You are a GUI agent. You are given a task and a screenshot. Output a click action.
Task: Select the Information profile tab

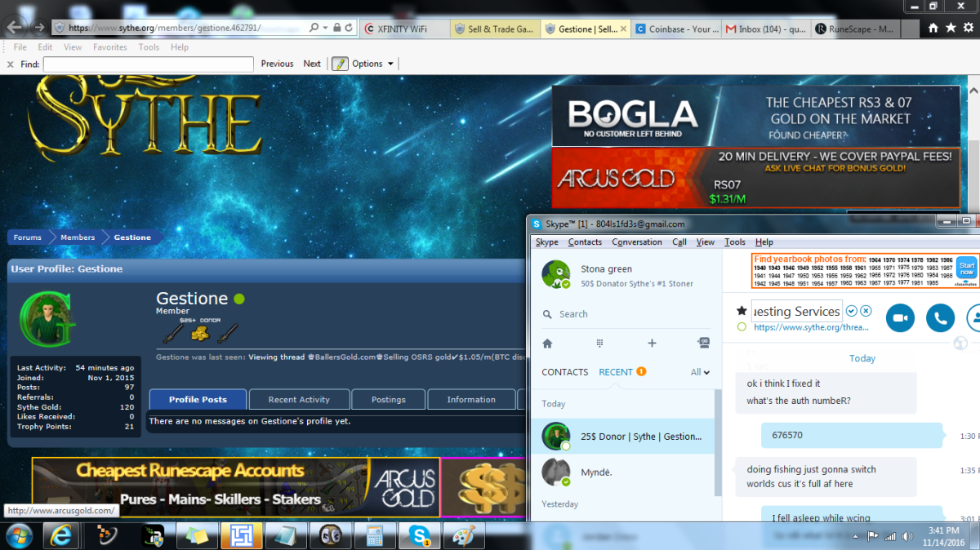pos(471,400)
